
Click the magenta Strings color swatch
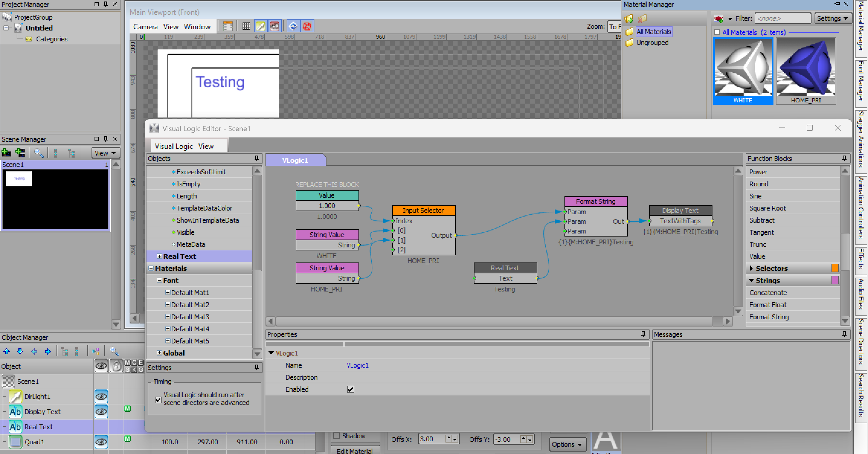[x=835, y=280]
